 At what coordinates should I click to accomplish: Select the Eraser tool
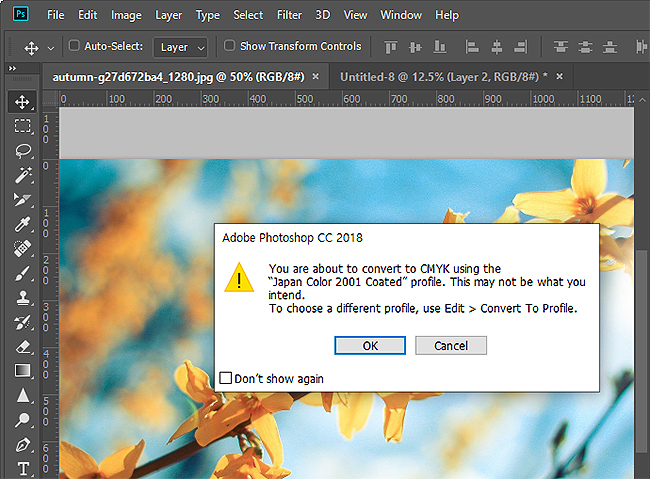point(22,347)
